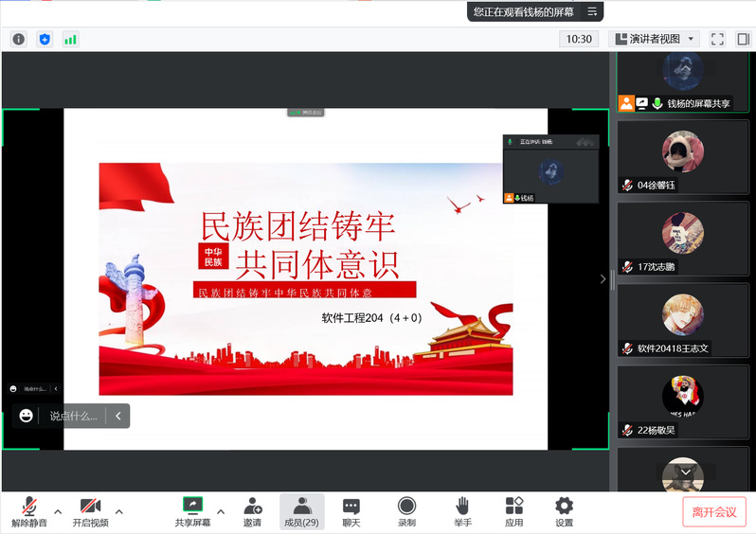
Task: Unmute microphone with 解除静音
Action: point(29,511)
